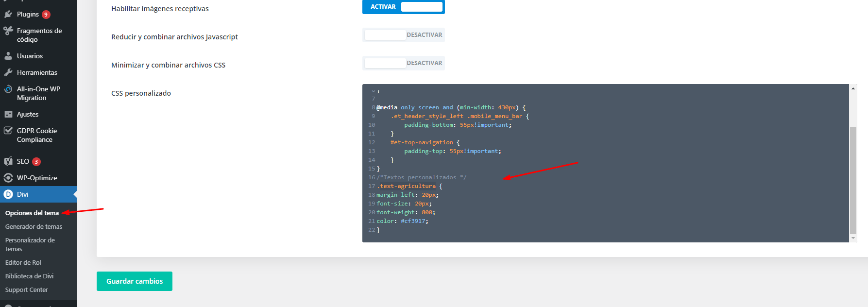Click the '/*Textos personalizados */' comment line
868x307 pixels.
coord(422,177)
